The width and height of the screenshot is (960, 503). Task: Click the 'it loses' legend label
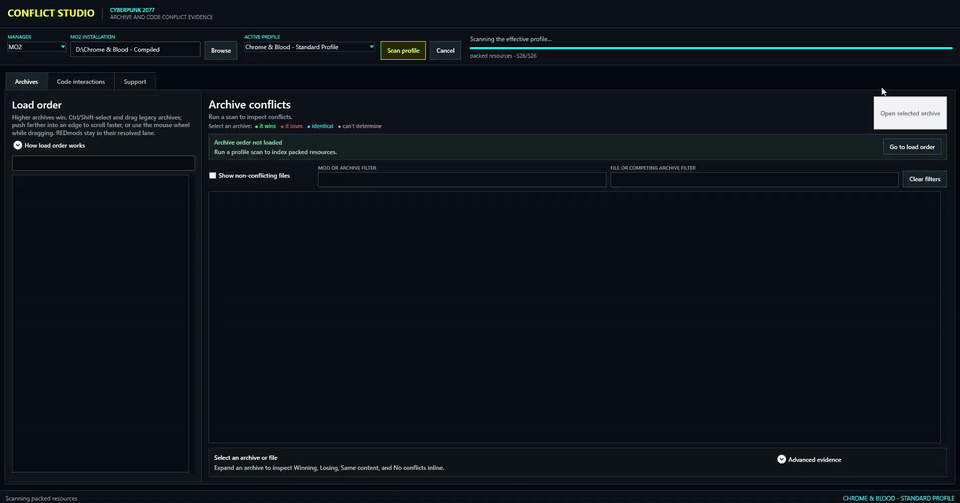[x=292, y=126]
